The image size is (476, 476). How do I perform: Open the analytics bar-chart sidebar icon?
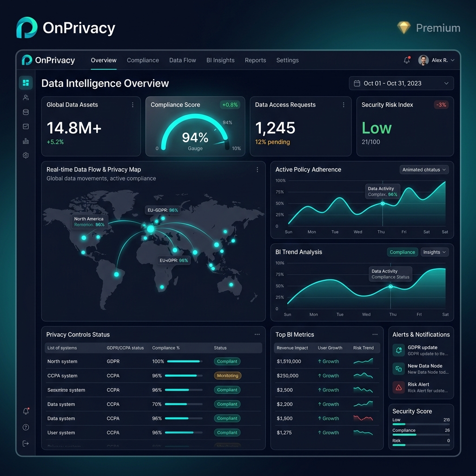point(26,140)
